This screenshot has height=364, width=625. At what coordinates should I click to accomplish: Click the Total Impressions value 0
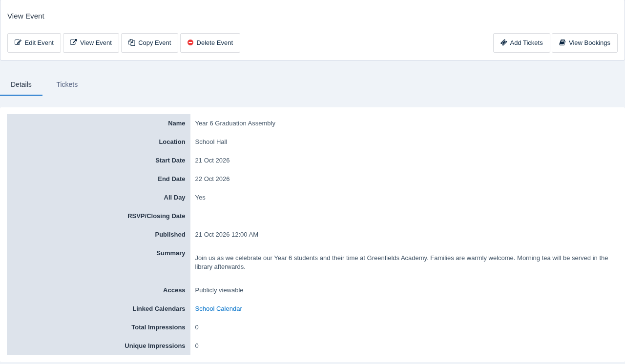197,327
